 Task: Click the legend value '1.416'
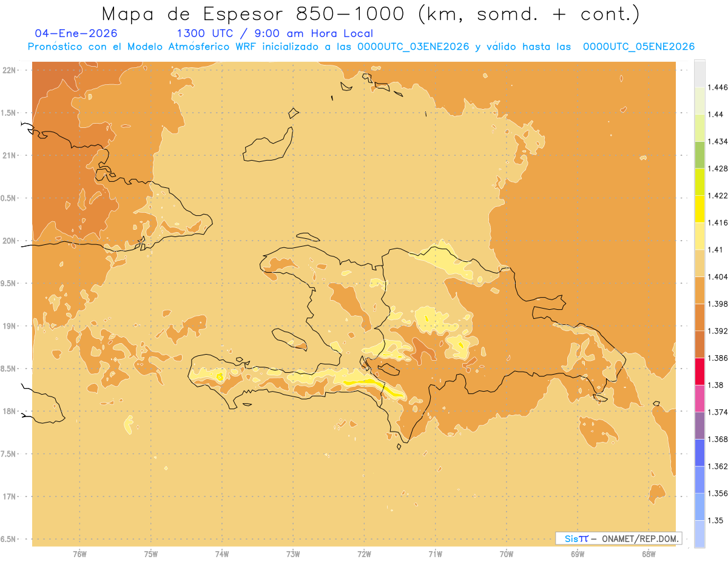(x=718, y=222)
